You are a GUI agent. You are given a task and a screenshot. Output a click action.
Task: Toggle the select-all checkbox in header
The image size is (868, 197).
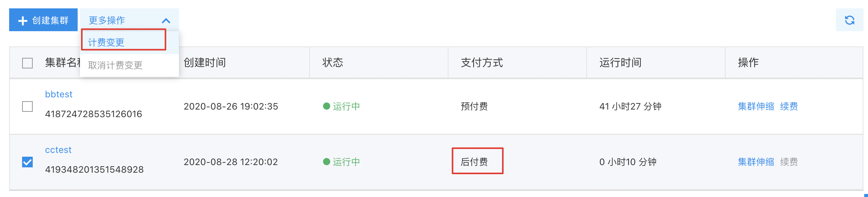[x=27, y=63]
